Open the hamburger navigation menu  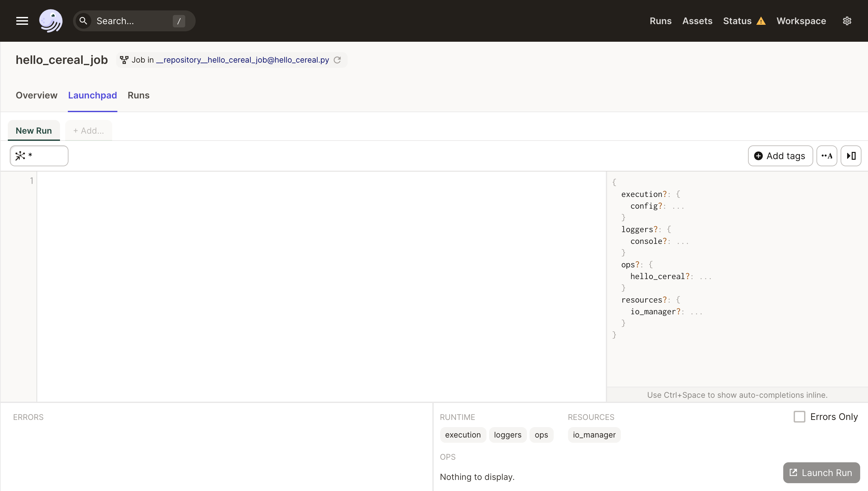(22, 21)
